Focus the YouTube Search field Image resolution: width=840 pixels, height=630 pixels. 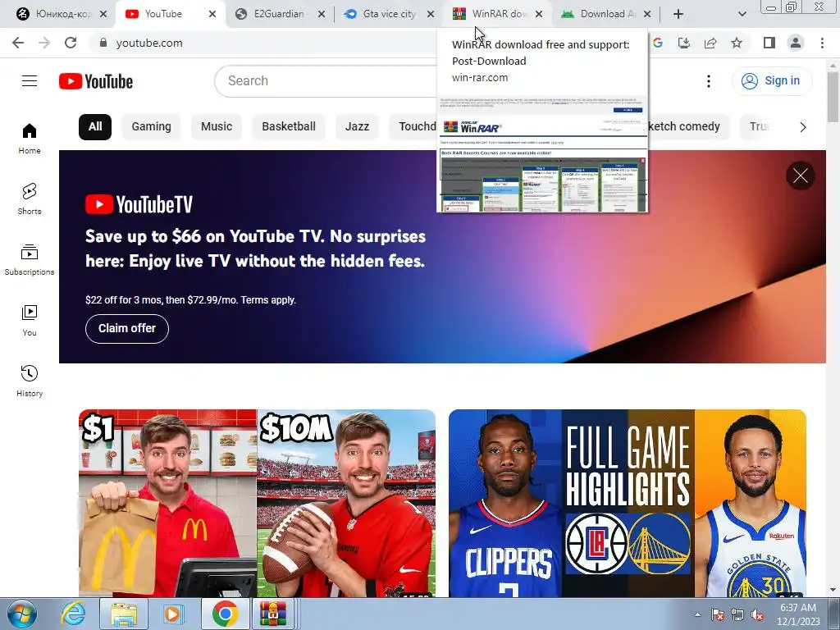(x=326, y=81)
